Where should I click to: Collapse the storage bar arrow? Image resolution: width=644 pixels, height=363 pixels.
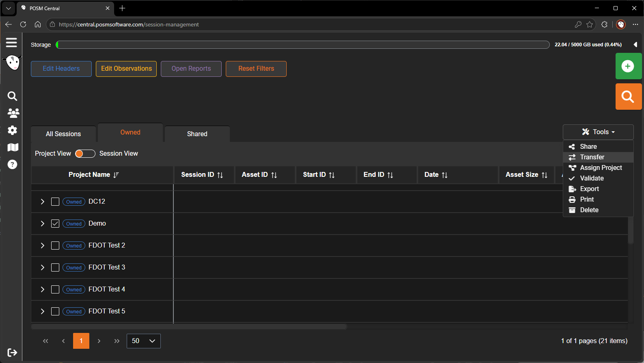pos(635,45)
